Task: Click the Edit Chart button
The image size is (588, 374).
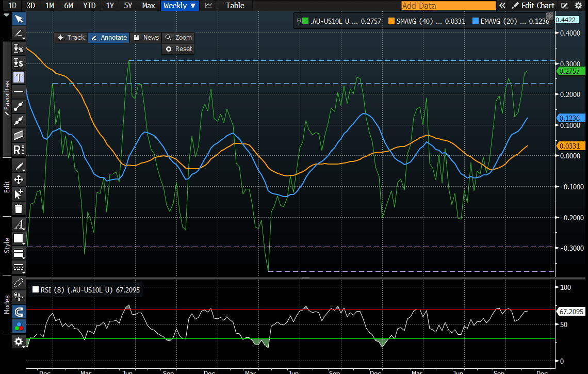Action: pyautogui.click(x=533, y=6)
